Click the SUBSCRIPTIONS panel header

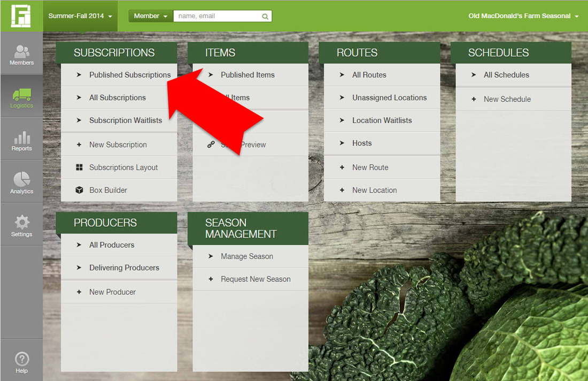[116, 52]
